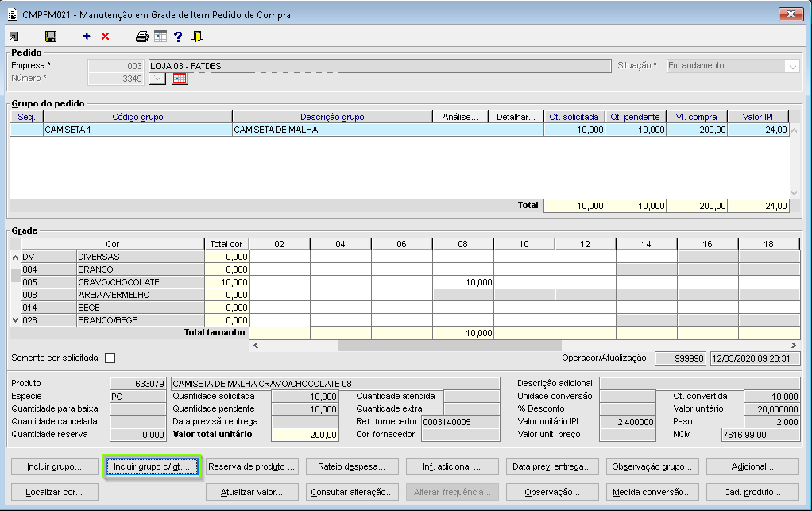Click the Reserva de produto button

click(x=253, y=466)
